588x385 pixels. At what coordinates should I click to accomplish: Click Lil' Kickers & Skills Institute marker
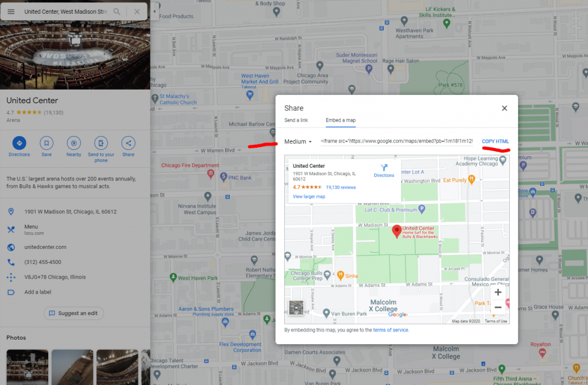(x=446, y=23)
